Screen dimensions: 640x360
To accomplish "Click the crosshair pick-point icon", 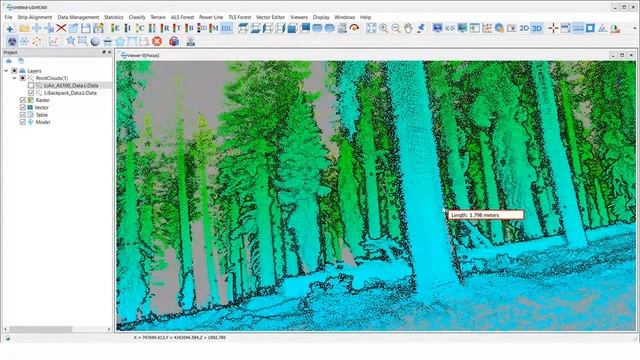I will click(553, 28).
